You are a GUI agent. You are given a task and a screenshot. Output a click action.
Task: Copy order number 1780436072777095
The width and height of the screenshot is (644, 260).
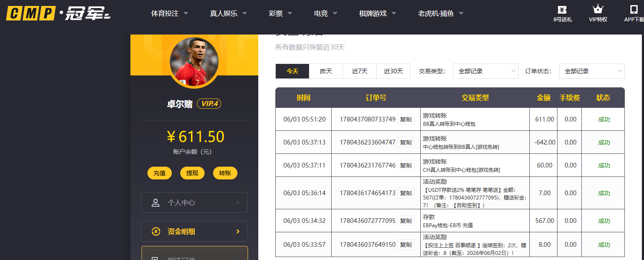tap(406, 221)
